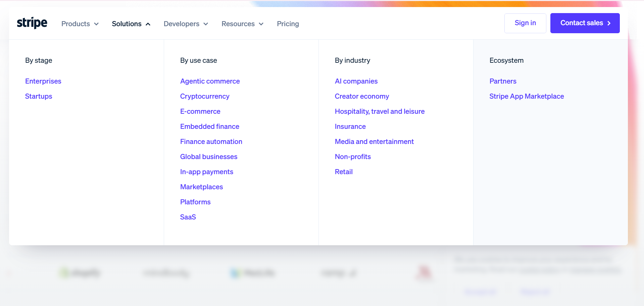Select In-app payments use case

coord(206,172)
